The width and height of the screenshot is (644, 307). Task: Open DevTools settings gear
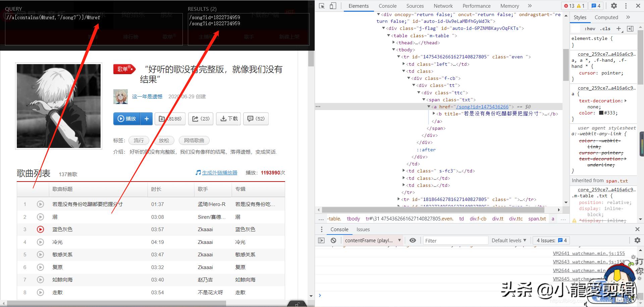(x=614, y=6)
